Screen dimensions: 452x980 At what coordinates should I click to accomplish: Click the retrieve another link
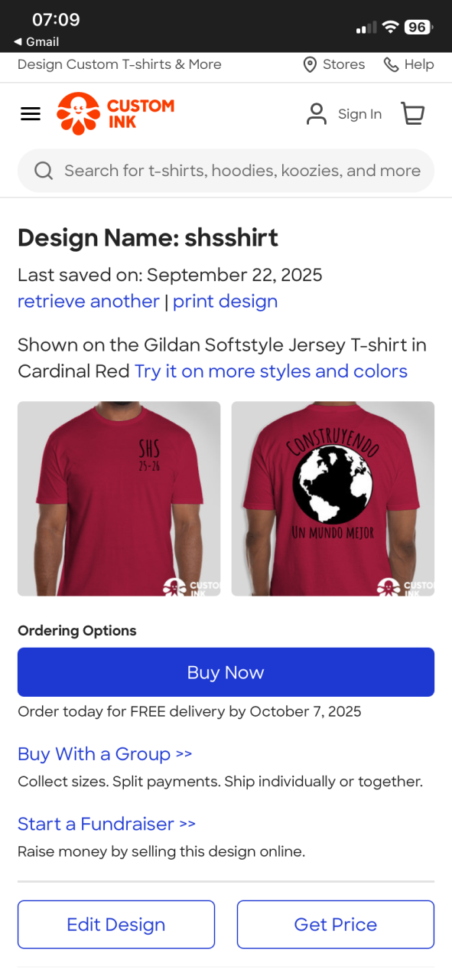coord(89,302)
